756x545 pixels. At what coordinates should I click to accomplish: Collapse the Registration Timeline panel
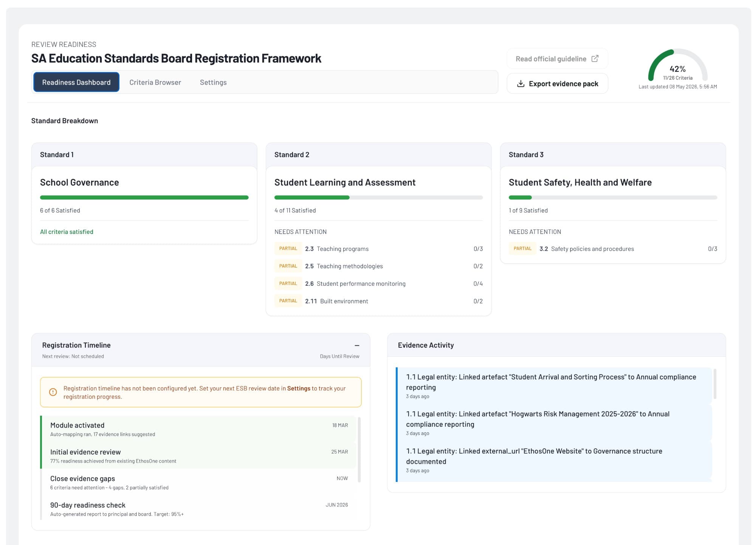click(357, 345)
